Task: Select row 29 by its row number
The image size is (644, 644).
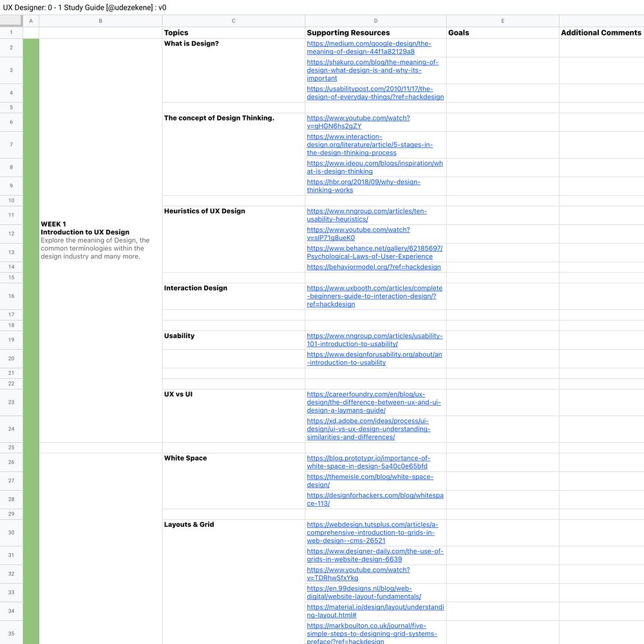Action: (x=11, y=514)
